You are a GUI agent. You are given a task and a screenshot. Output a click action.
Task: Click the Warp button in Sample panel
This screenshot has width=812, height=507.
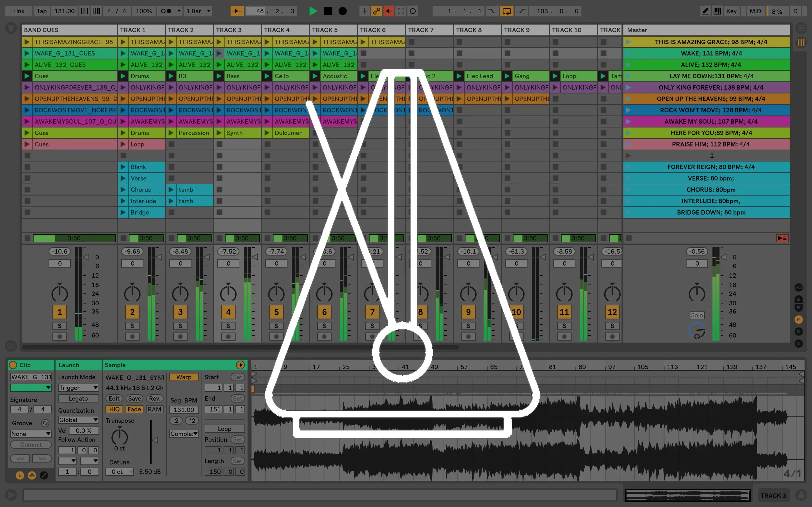click(x=184, y=377)
